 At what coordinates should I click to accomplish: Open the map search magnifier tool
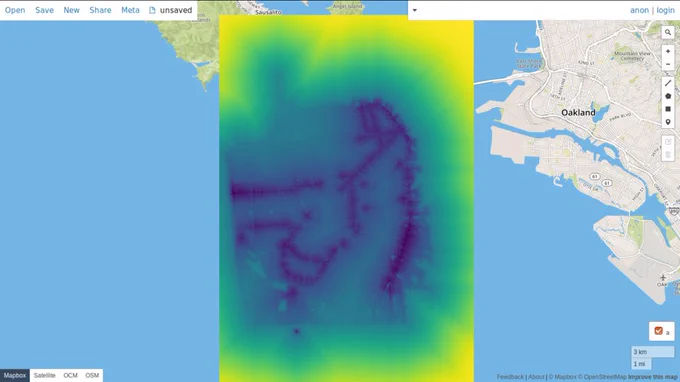coord(668,33)
